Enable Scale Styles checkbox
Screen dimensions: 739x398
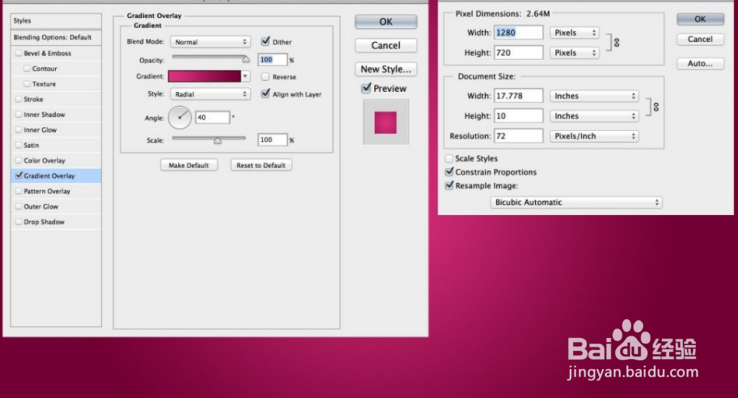[x=449, y=158]
